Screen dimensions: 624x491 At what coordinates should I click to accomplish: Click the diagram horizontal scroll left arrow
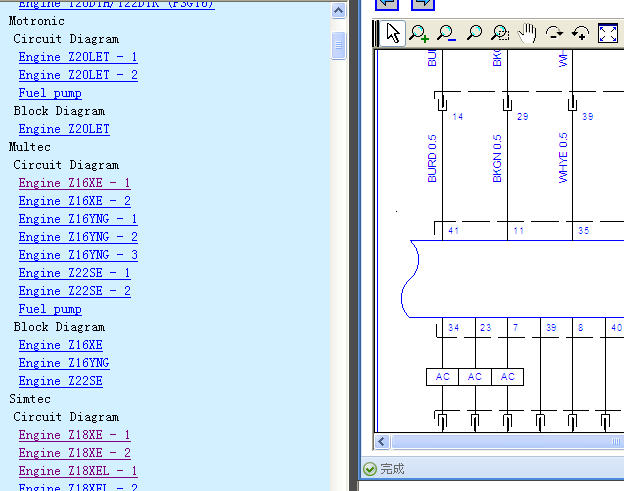[x=382, y=441]
